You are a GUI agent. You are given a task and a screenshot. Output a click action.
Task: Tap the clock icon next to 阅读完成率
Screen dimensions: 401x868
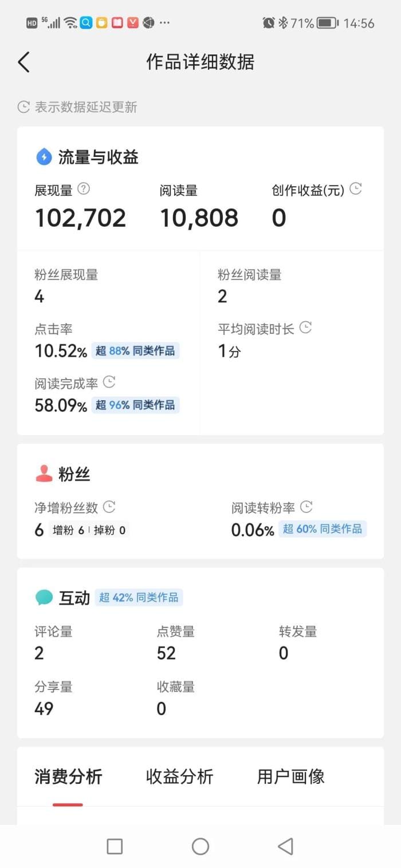pos(111,381)
